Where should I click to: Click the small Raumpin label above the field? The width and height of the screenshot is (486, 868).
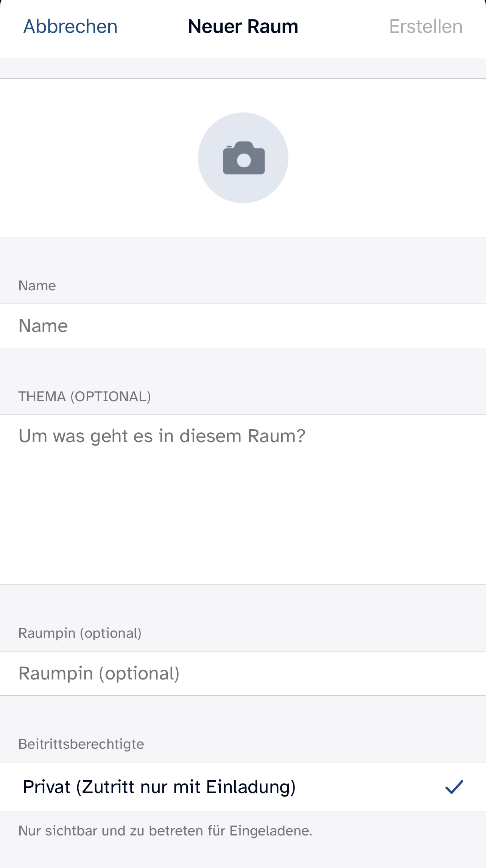[80, 633]
